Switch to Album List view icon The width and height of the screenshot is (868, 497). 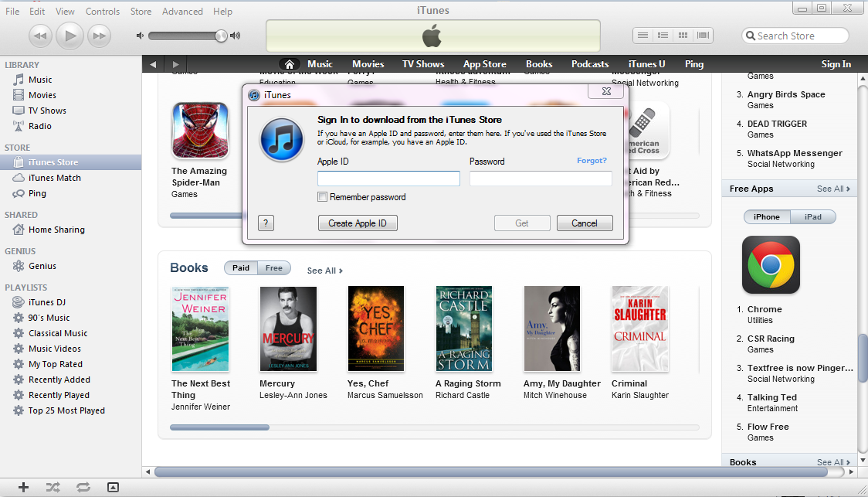pyautogui.click(x=663, y=36)
